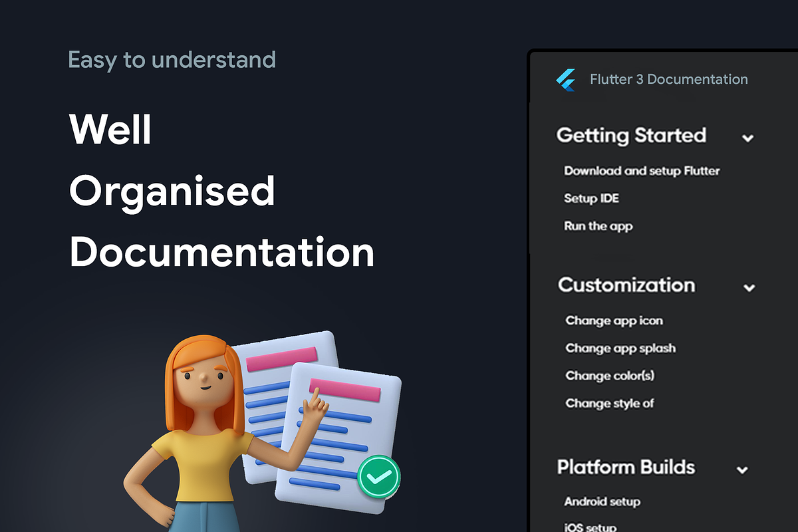Toggle the chevron beside Customization
Image resolution: width=798 pixels, height=532 pixels.
(749, 288)
